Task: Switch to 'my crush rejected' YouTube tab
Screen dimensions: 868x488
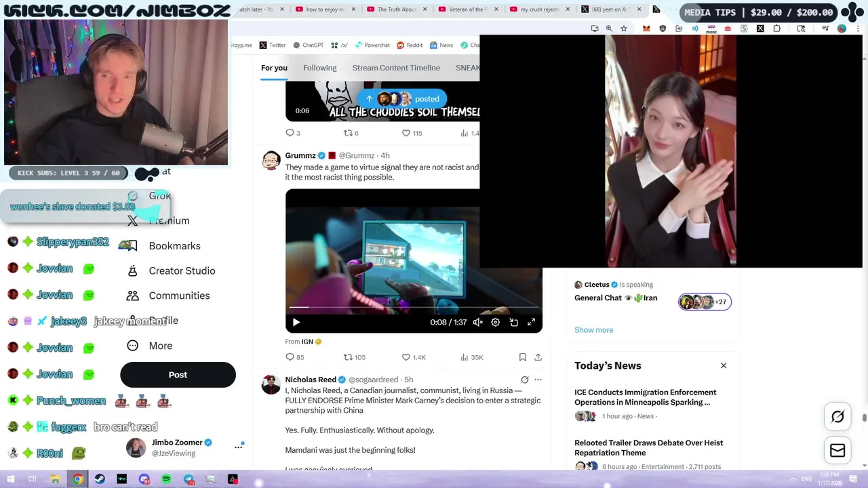Action: pos(540,9)
